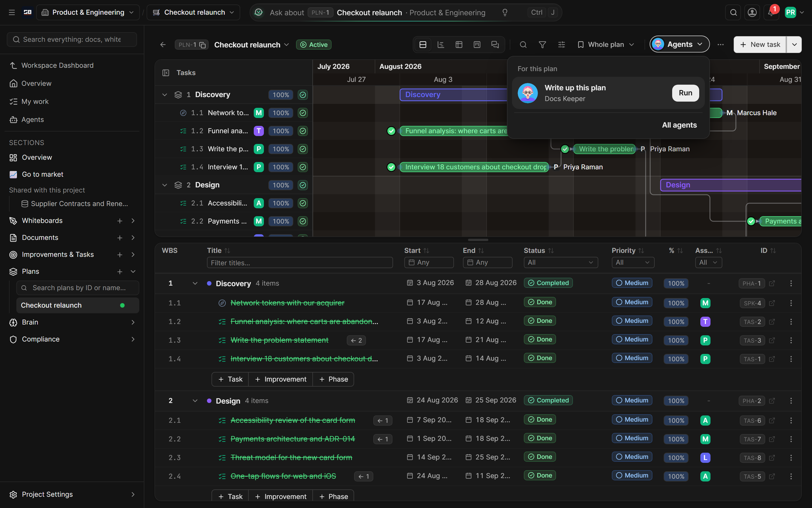Open the filter funnel icon

pos(542,45)
